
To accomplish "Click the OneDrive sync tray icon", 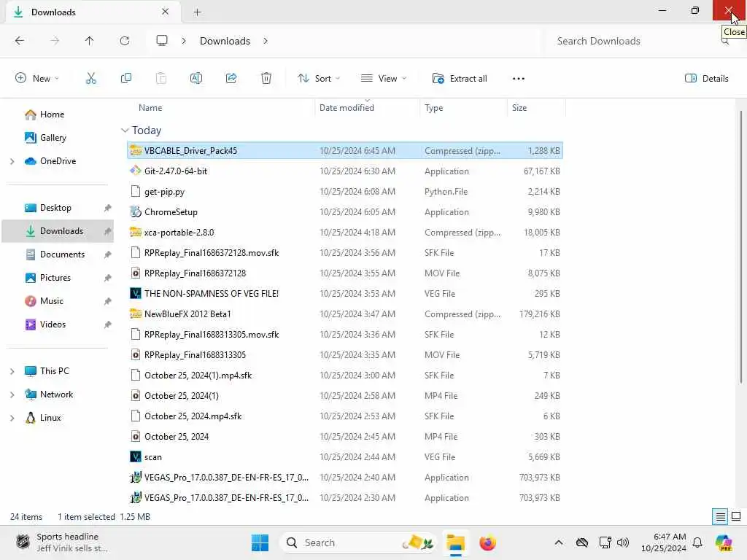I will pyautogui.click(x=581, y=542).
